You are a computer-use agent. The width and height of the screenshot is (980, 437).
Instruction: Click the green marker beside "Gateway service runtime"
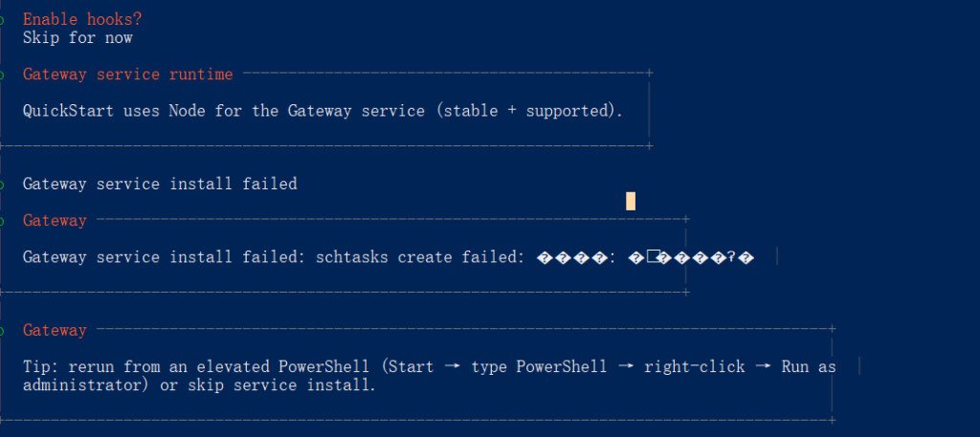(x=3, y=74)
